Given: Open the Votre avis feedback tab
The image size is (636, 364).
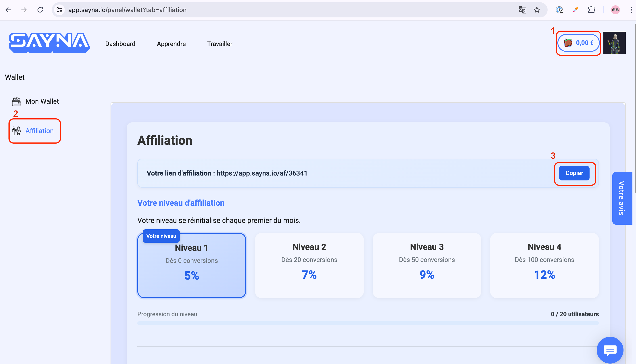Looking at the screenshot, I should coord(622,198).
